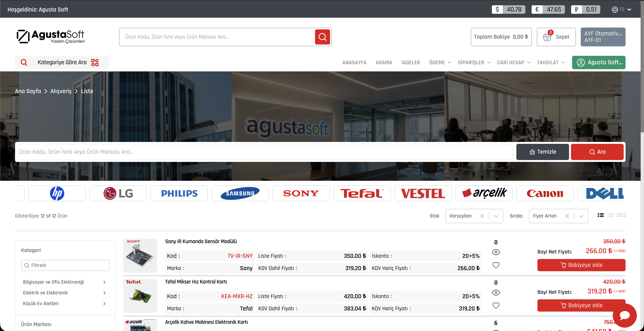The height and width of the screenshot is (331, 644).
Task: Click the red search icon in header
Action: coord(322,37)
